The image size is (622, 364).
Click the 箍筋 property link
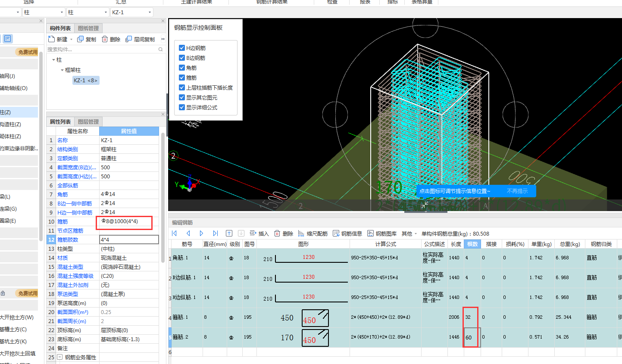pos(63,221)
